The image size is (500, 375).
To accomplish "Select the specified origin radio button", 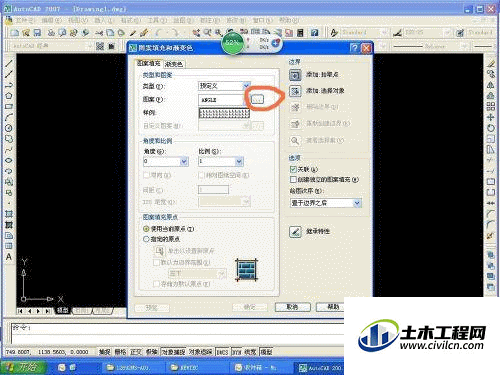I will (x=146, y=239).
